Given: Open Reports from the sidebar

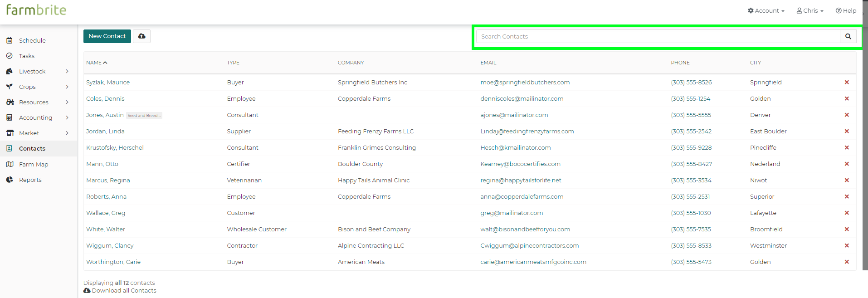Looking at the screenshot, I should click(30, 180).
